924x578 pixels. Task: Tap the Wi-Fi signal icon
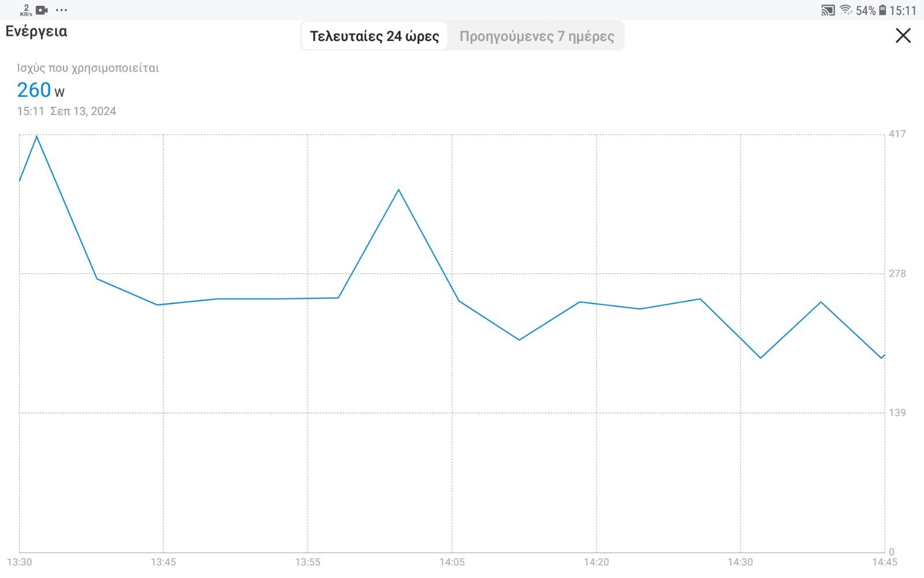pyautogui.click(x=846, y=10)
